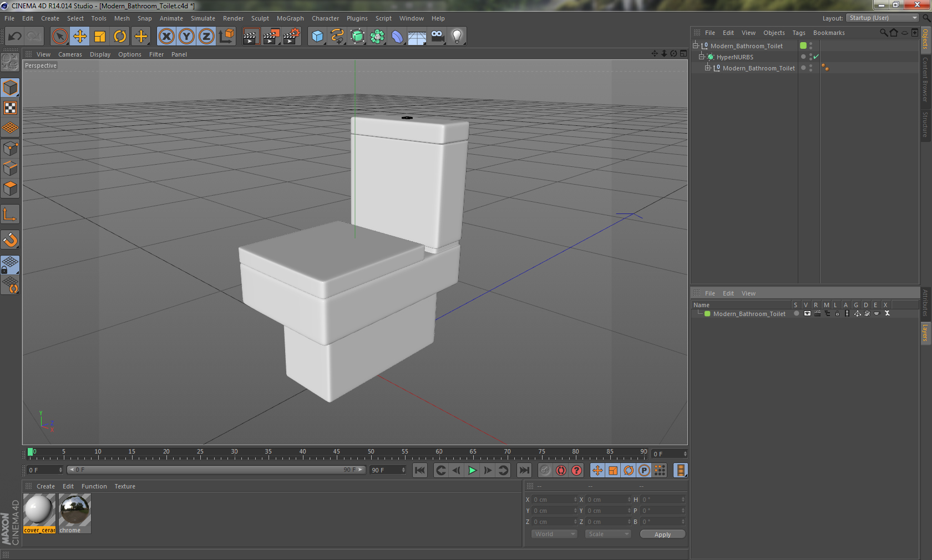Click the Enable Axis icon

10,215
